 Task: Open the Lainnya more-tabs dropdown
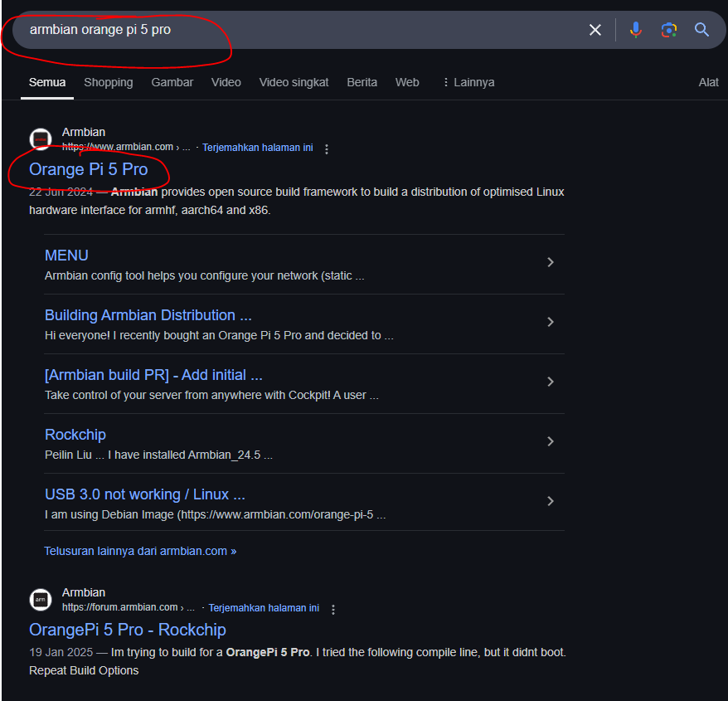coord(468,82)
